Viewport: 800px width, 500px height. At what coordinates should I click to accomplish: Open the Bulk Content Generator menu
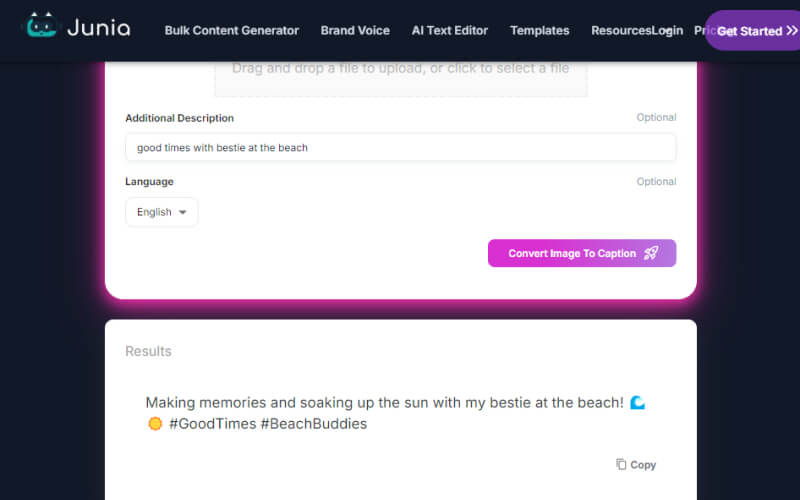point(231,30)
